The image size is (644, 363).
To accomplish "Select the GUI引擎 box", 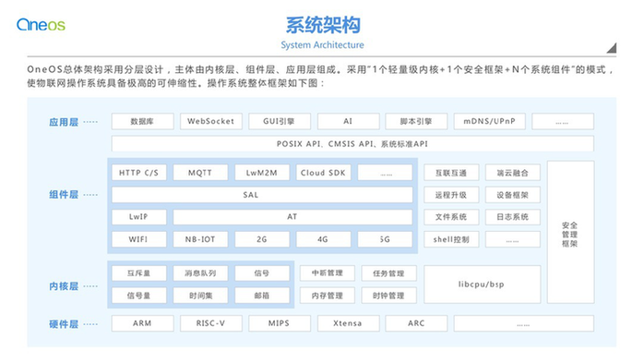I will point(280,121).
